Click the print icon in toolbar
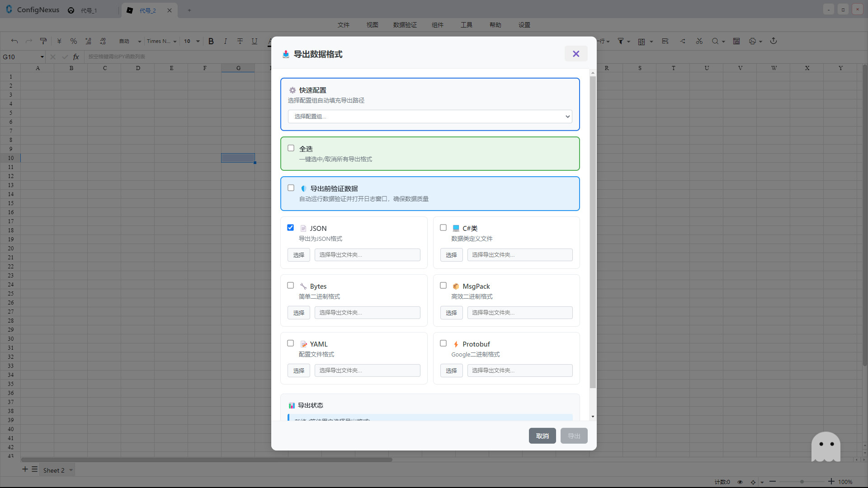 [x=752, y=41]
